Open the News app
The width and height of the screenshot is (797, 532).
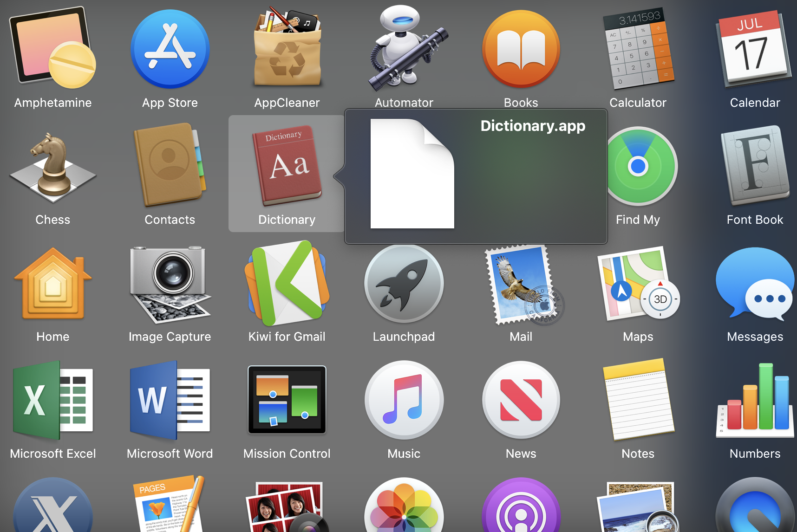(521, 400)
